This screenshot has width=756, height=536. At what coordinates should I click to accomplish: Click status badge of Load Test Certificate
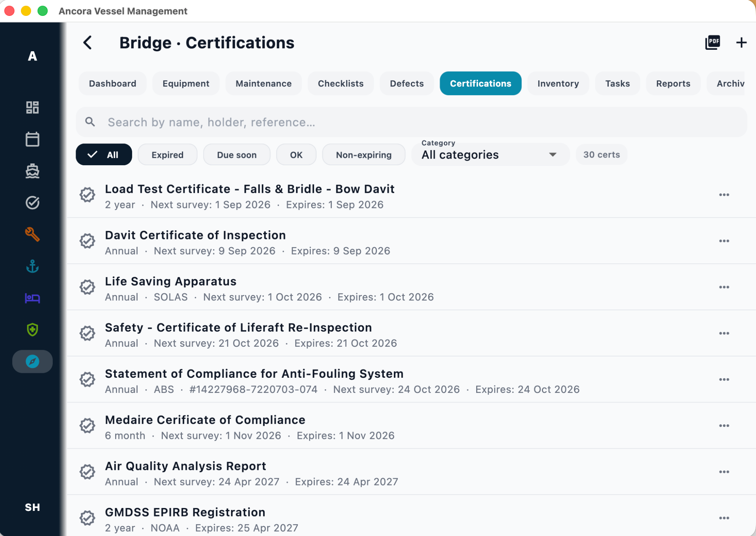tap(87, 195)
